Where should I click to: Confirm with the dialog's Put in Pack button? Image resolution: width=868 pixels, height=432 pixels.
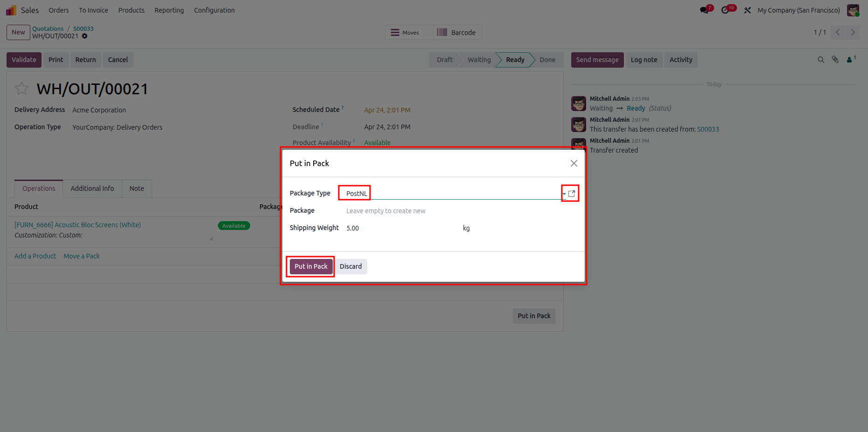(311, 266)
